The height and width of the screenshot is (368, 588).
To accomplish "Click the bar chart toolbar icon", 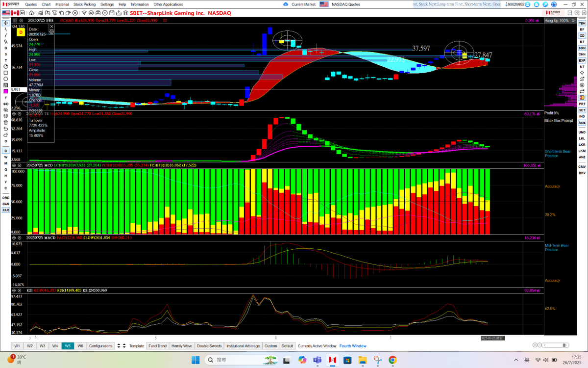I will point(41,13).
